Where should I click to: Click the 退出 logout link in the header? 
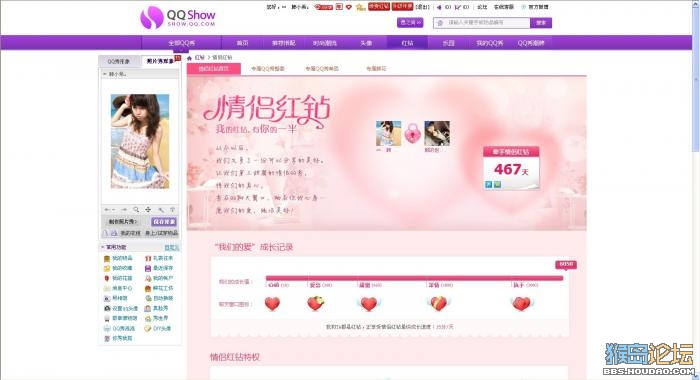click(423, 7)
